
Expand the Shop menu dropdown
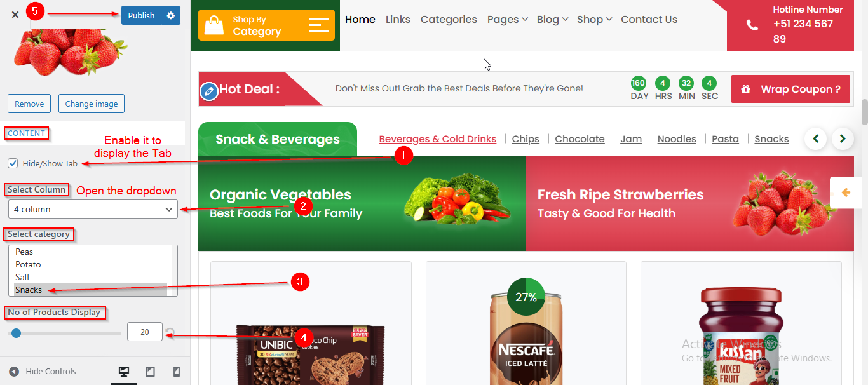[x=594, y=20]
